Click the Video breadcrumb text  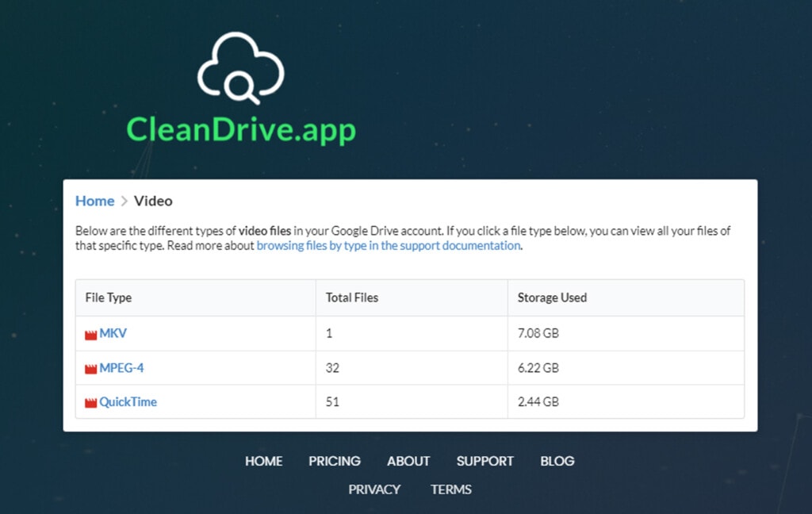click(153, 201)
